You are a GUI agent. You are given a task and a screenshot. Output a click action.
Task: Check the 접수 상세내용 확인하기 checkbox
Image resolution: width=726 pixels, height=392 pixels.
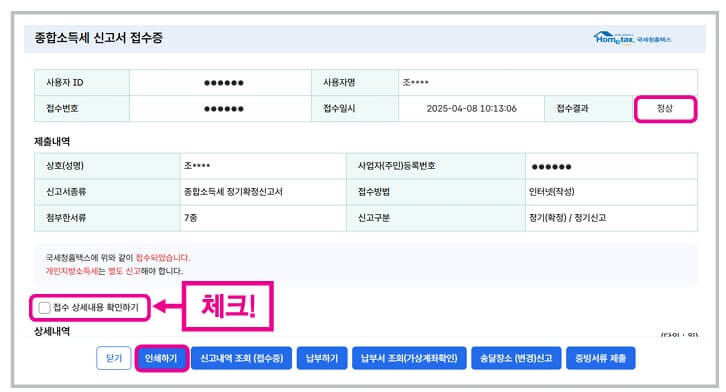(44, 308)
